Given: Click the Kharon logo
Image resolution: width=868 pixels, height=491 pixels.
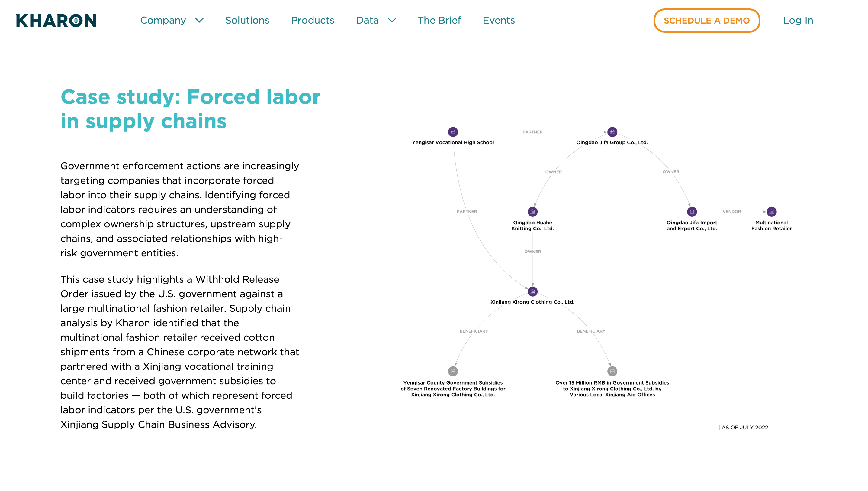Looking at the screenshot, I should (56, 21).
